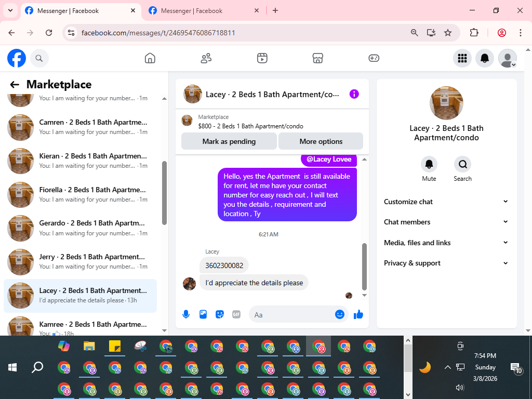Open the Marketplace storefront icon
This screenshot has height=399, width=532.
pos(317,58)
